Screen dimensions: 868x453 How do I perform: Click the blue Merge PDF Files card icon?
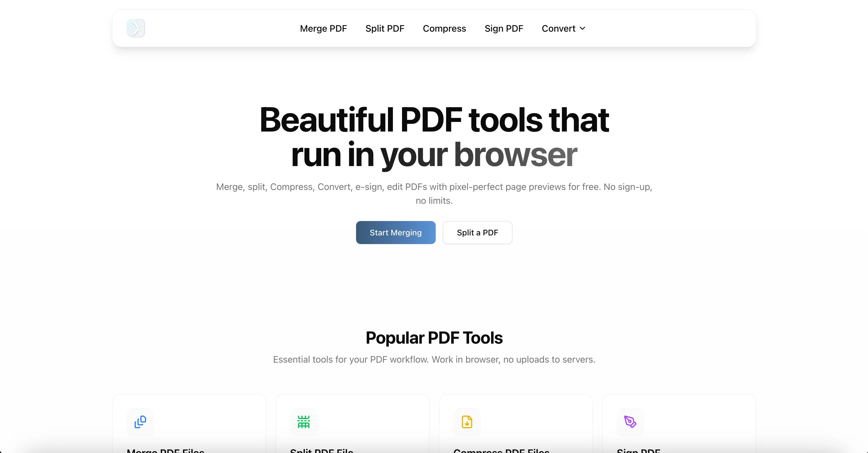(140, 422)
